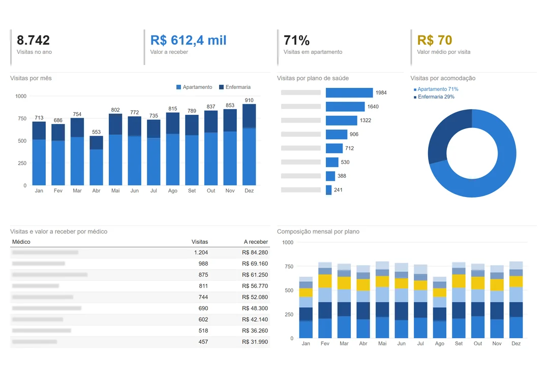This screenshot has width=547, height=392.
Task: Click the '1.204' visits cell in table
Action: (201, 253)
